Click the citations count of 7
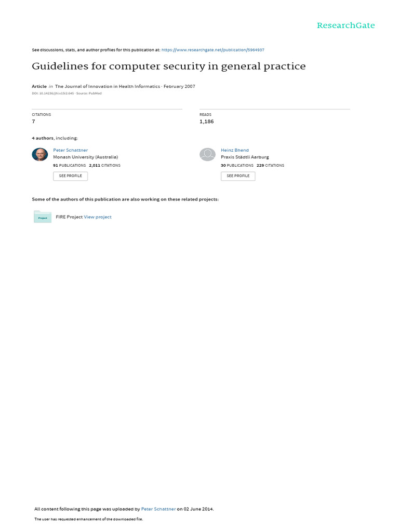 [34, 122]
